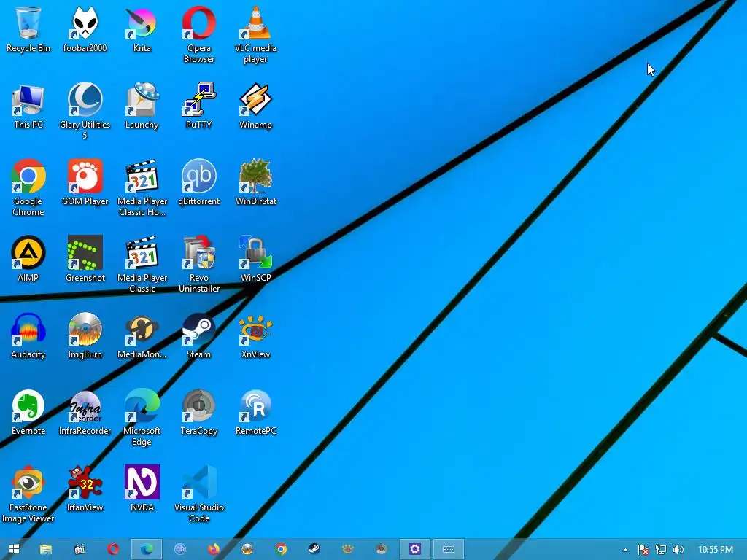Select the Revo Uninstaller shortcut

[x=198, y=264]
